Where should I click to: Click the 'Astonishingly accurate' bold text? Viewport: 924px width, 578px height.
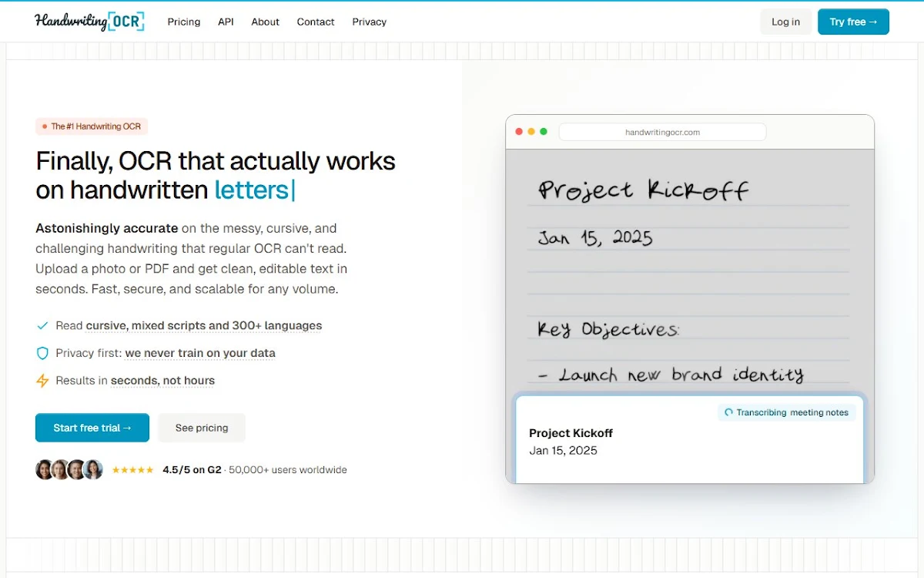click(x=107, y=228)
